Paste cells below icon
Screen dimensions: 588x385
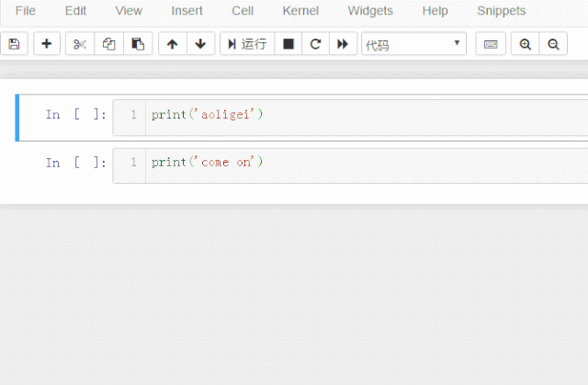(x=138, y=44)
